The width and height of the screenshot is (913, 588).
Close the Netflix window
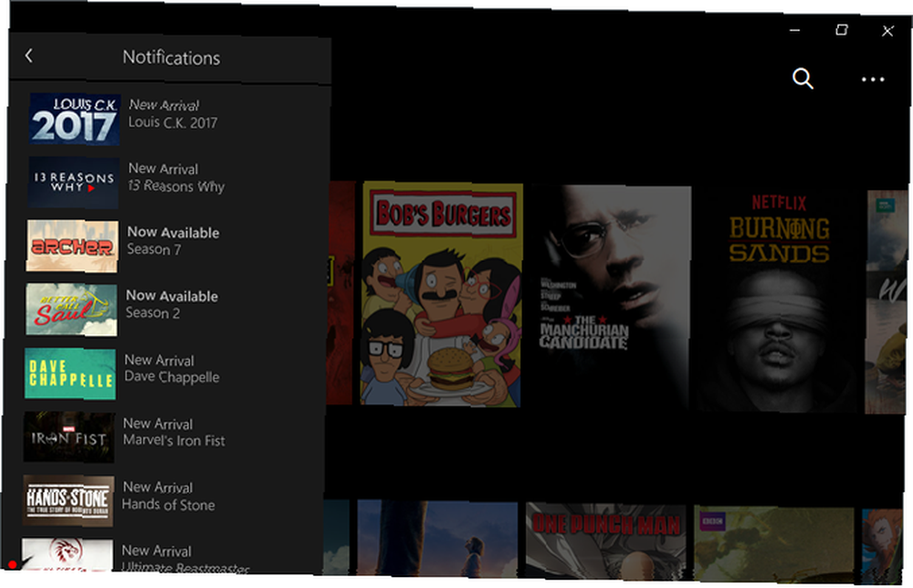(x=887, y=31)
